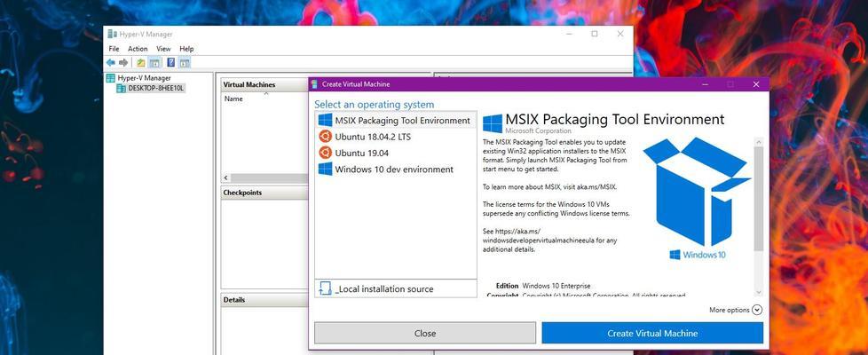Viewport: 868px width, 355px height.
Task: Open the View menu in Hyper-V Manager
Action: tap(163, 49)
